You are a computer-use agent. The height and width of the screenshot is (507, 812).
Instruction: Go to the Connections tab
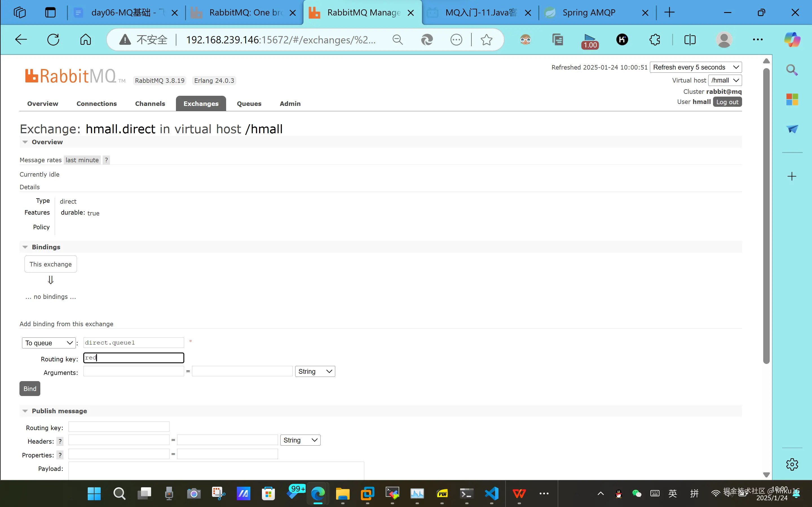96,104
